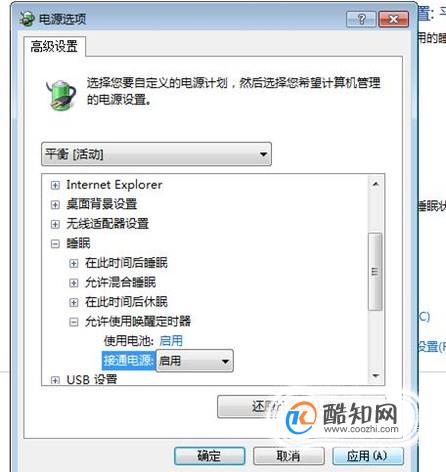Click the help question mark button
Screen dimensions: 446x472
point(361,19)
